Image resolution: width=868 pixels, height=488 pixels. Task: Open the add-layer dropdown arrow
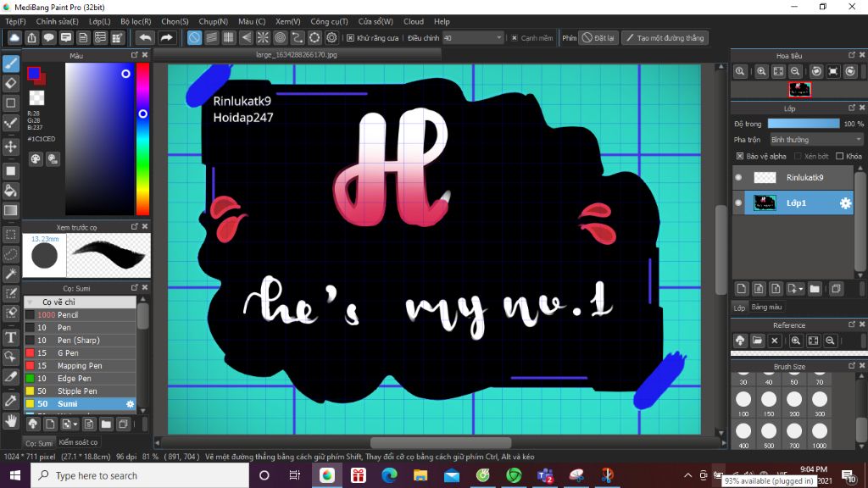tap(800, 289)
